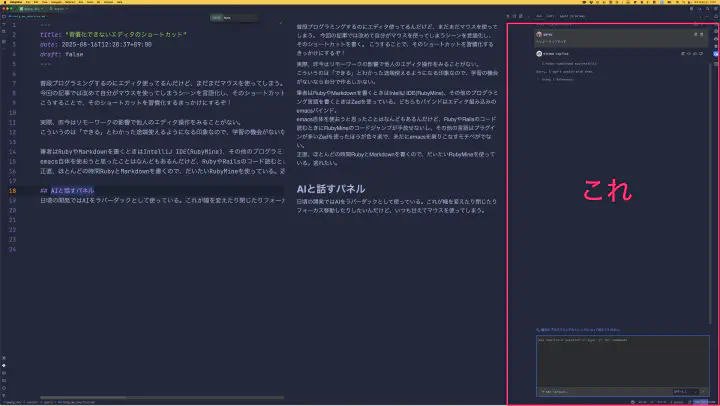Open the File menu
This screenshot has width=720, height=406.
(28, 2)
